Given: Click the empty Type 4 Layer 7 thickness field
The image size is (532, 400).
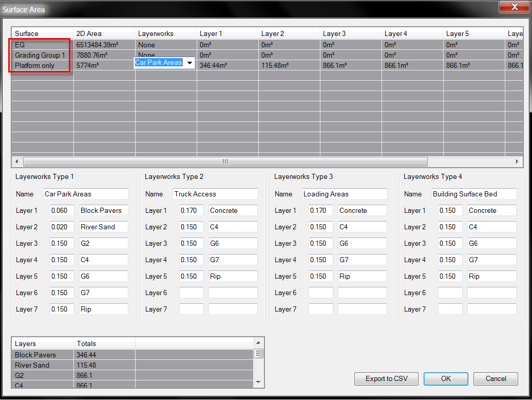Looking at the screenshot, I should (450, 310).
